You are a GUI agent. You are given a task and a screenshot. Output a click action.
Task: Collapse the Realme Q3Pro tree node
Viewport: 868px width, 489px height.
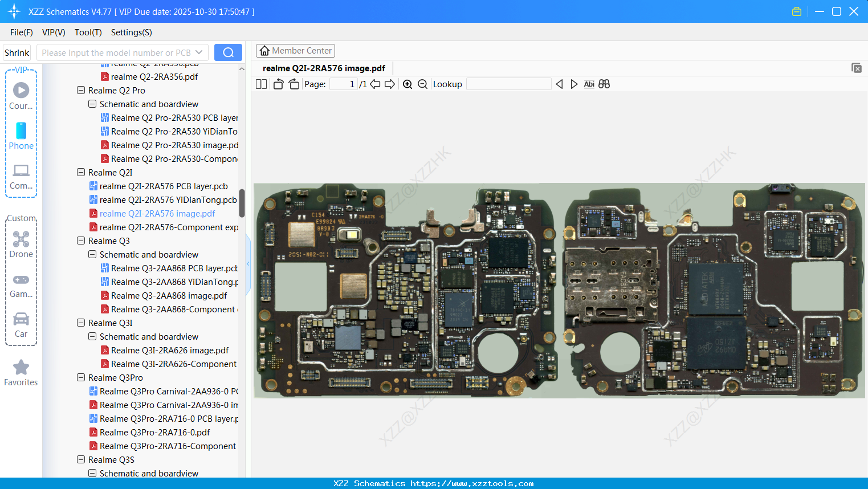(81, 378)
